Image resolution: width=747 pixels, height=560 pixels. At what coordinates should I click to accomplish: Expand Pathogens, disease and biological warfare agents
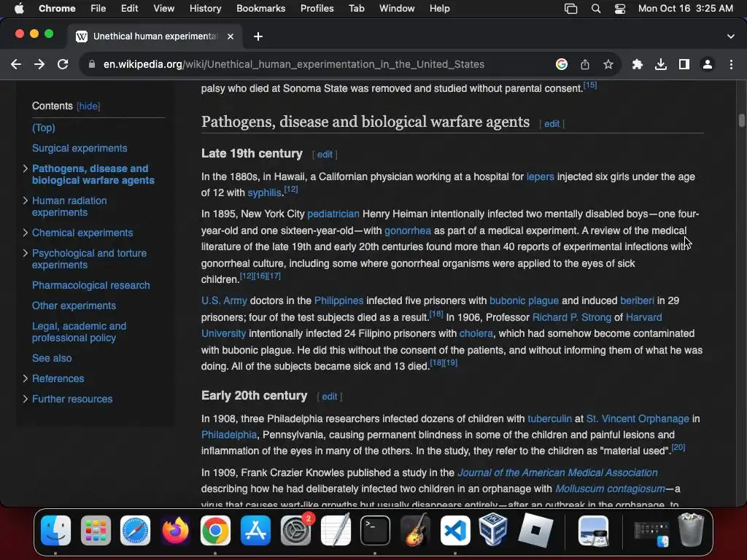[x=26, y=168]
